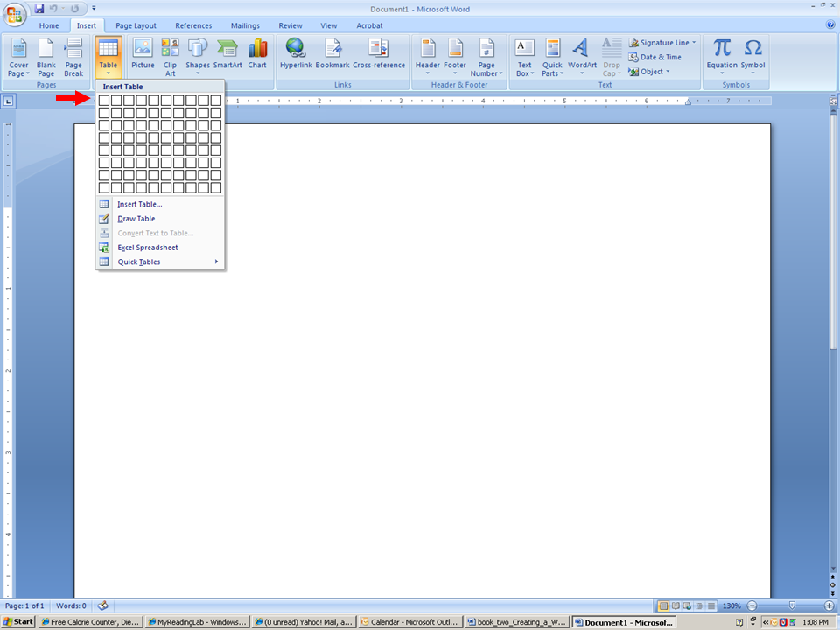Open Header dropdown
This screenshot has height=630, width=840.
coord(428,57)
